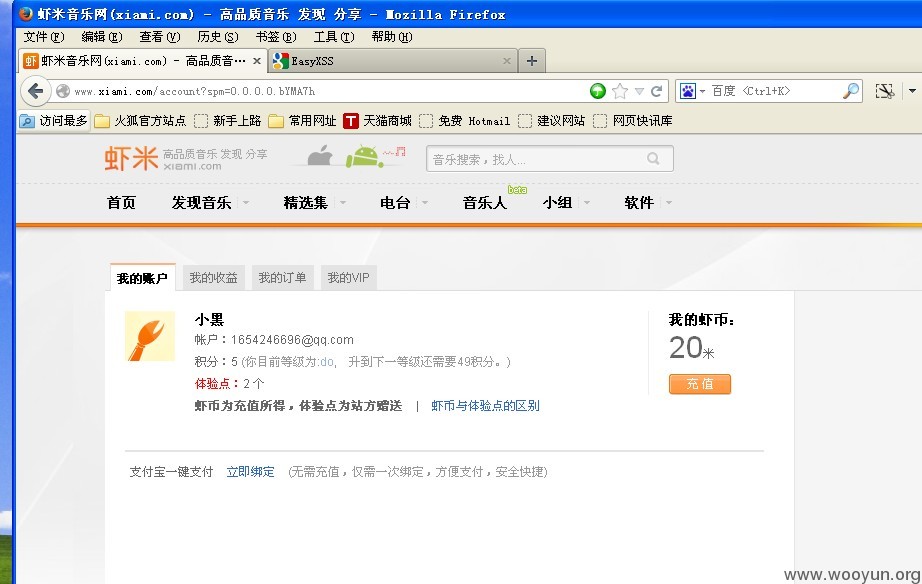Click the magnifier in the Baidu search box
This screenshot has width=922, height=584.
click(851, 91)
